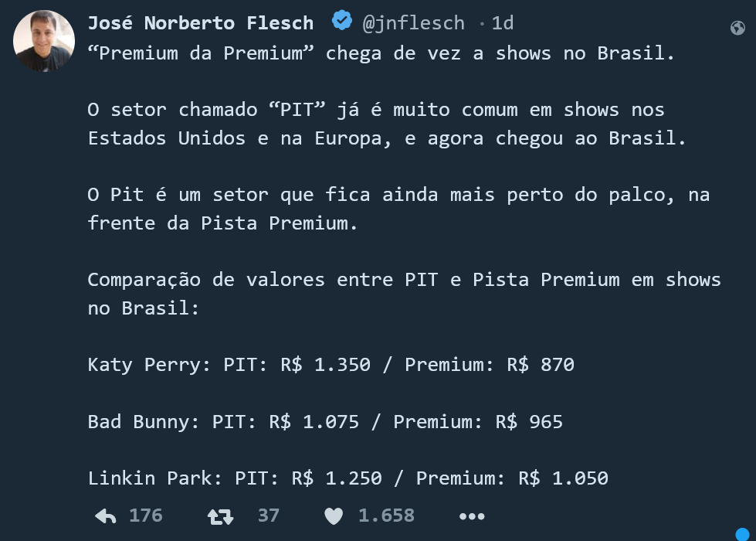View the 176 replies count
This screenshot has width=756, height=541.
(x=146, y=515)
